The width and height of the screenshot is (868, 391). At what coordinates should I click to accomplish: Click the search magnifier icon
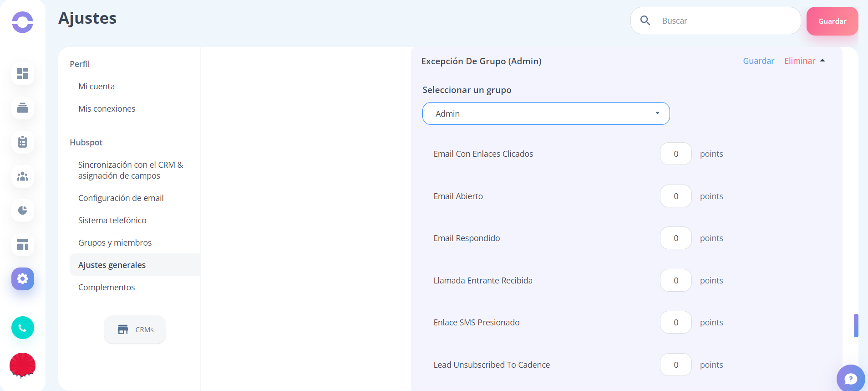point(645,21)
